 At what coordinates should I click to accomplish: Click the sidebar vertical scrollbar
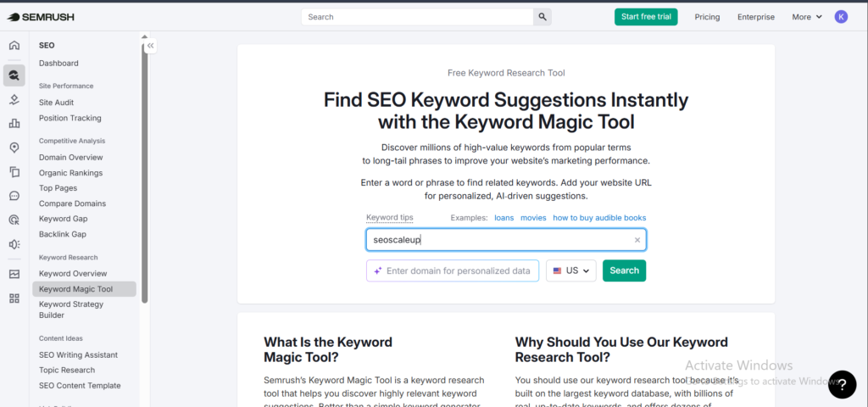(145, 170)
